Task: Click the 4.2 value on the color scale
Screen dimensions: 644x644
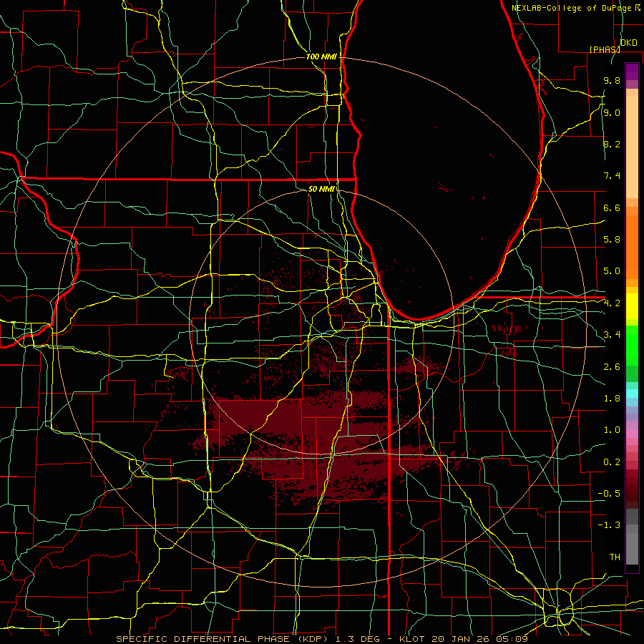Action: pos(612,303)
